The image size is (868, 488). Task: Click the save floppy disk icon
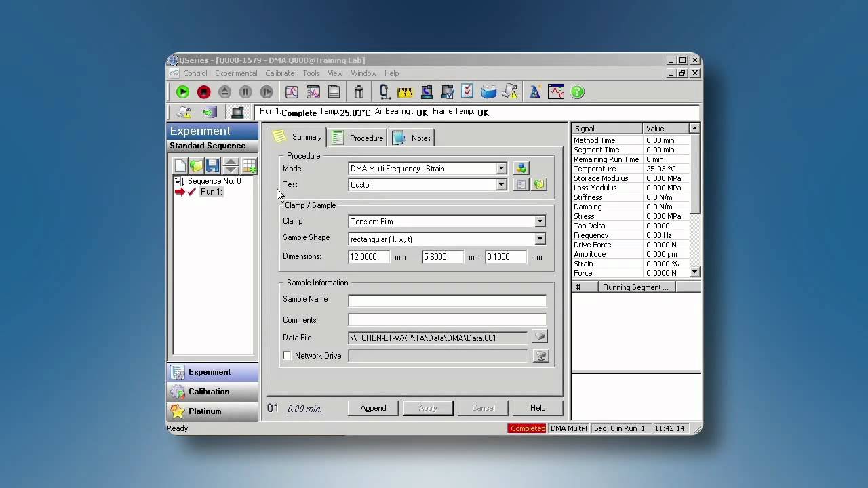coord(213,166)
